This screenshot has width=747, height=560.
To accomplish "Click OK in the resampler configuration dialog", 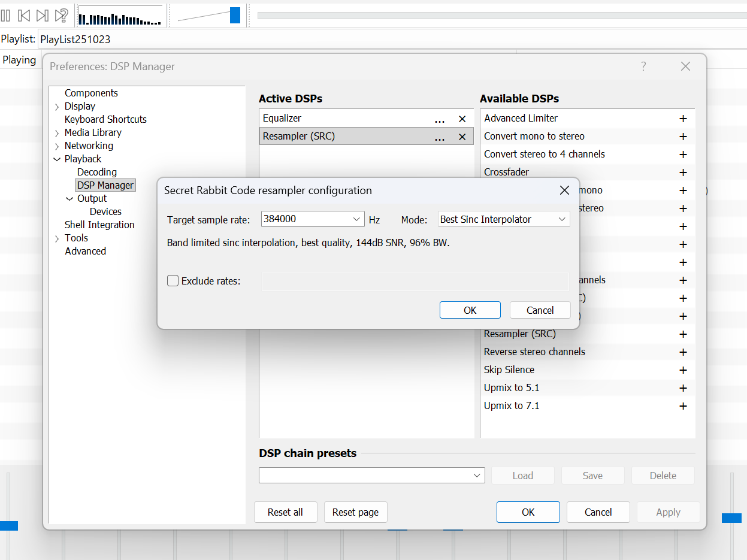I will click(470, 310).
